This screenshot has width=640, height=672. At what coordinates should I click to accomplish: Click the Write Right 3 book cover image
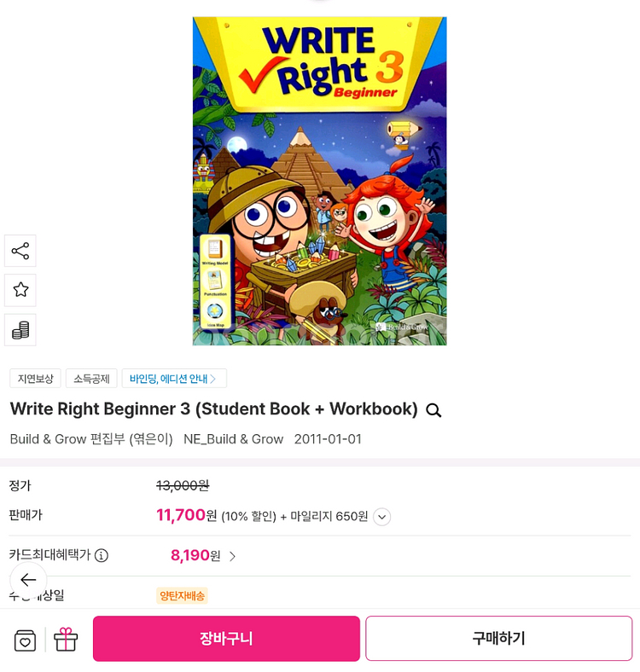click(x=319, y=181)
